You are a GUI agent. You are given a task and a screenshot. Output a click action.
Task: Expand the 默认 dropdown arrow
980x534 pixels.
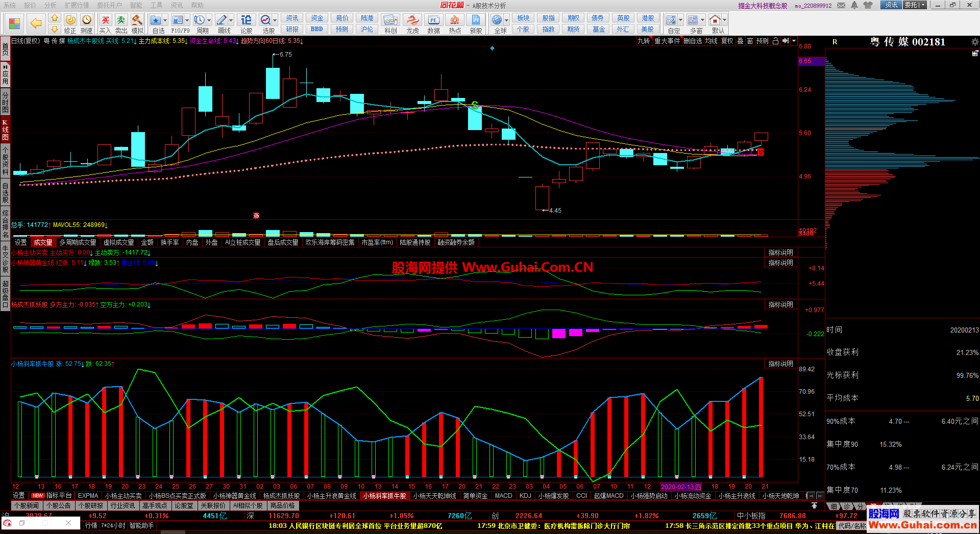pos(724,20)
